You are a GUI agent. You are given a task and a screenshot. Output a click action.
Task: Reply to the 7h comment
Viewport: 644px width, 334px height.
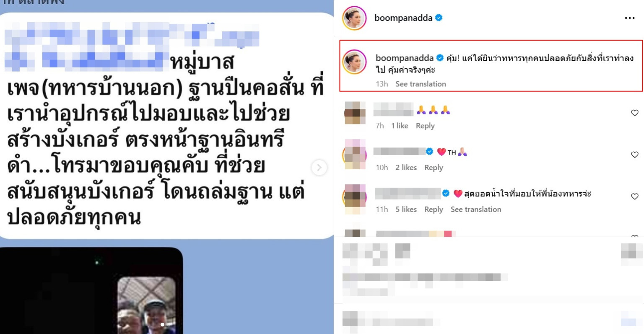coord(425,126)
